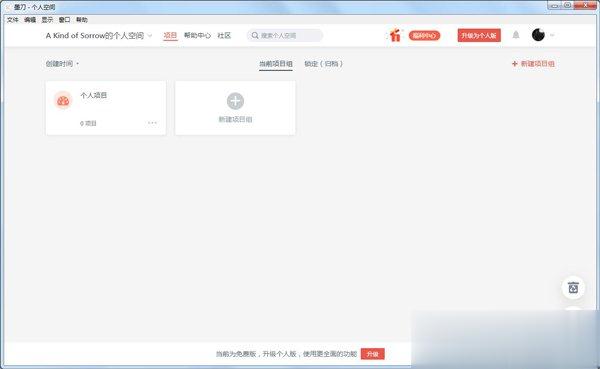Open the 显示 menu
The height and width of the screenshot is (369, 600).
coord(47,20)
